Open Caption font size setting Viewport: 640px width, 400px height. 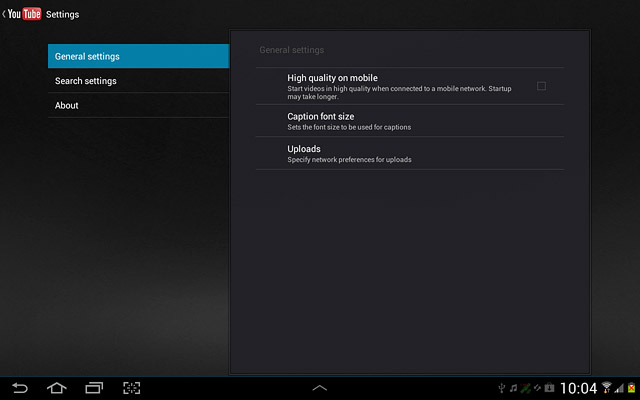[x=409, y=121]
